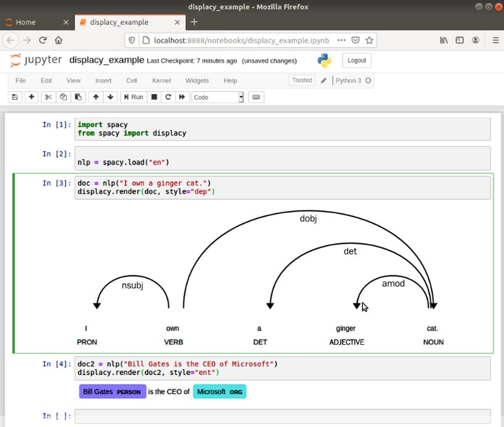Open the View menu
This screenshot has width=504, height=427.
74,80
